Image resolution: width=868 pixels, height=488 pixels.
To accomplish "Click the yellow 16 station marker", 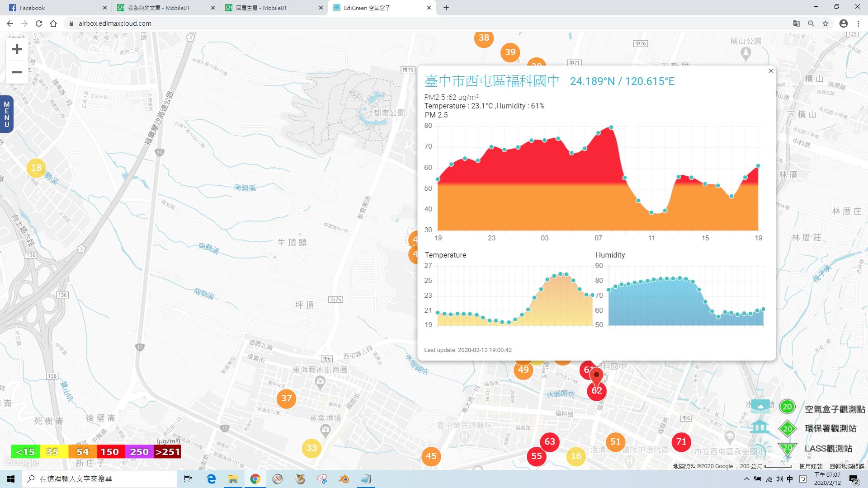I will [576, 456].
